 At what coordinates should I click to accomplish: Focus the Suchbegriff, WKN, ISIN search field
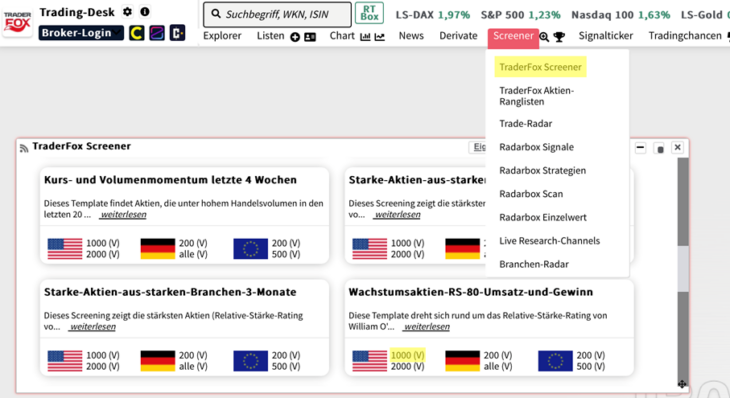click(277, 14)
